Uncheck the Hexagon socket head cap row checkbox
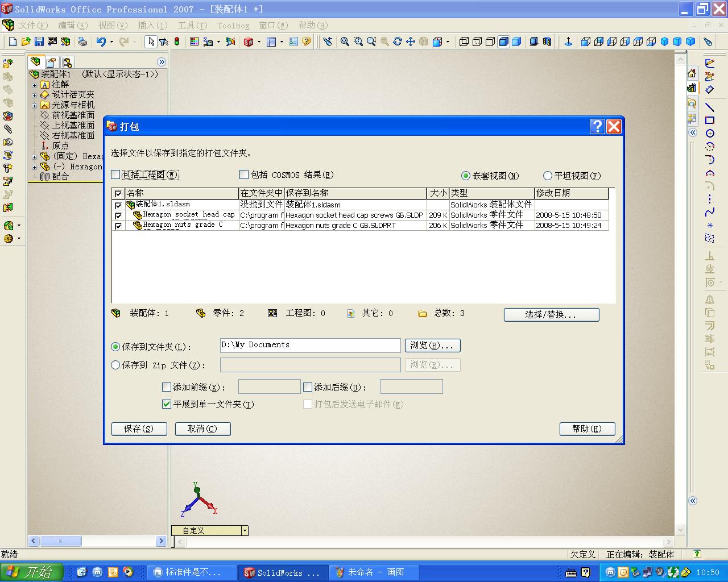Image resolution: width=728 pixels, height=582 pixels. click(118, 215)
